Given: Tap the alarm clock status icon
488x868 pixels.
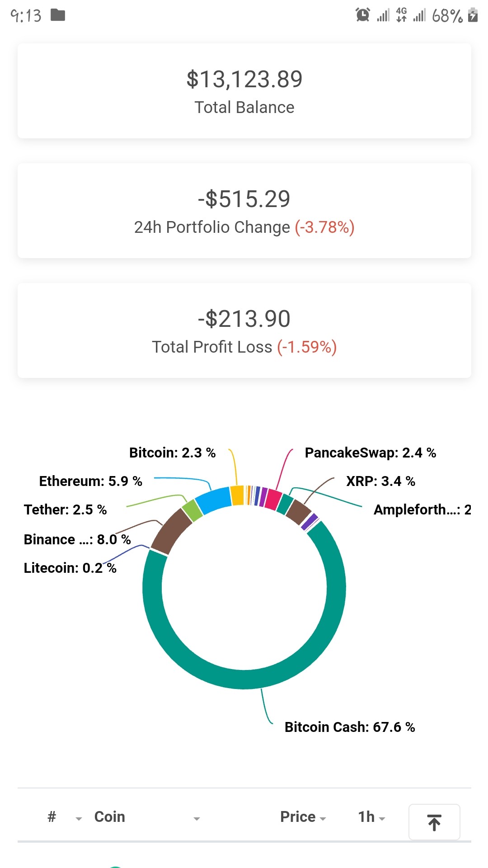Looking at the screenshot, I should click(363, 15).
